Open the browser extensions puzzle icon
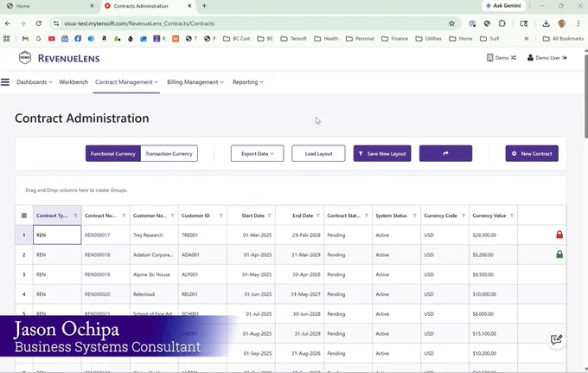Viewport: 588px width, 373px height. (x=502, y=23)
